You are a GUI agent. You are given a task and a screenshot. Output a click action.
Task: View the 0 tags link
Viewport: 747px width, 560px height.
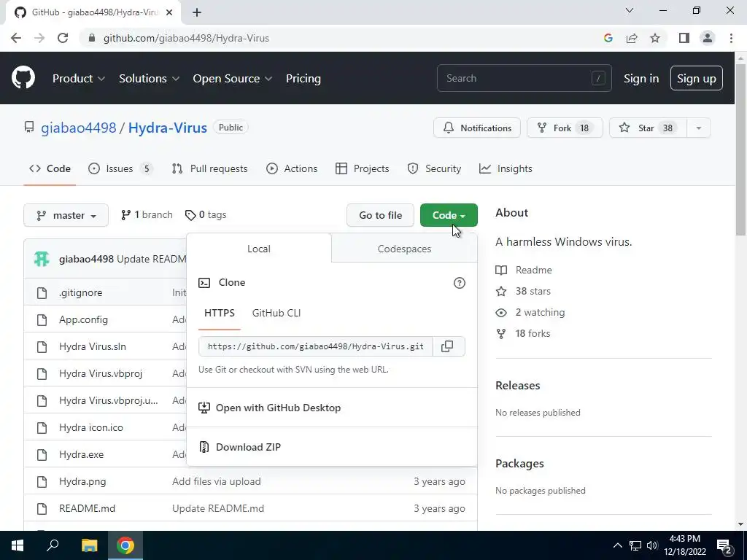tap(206, 215)
